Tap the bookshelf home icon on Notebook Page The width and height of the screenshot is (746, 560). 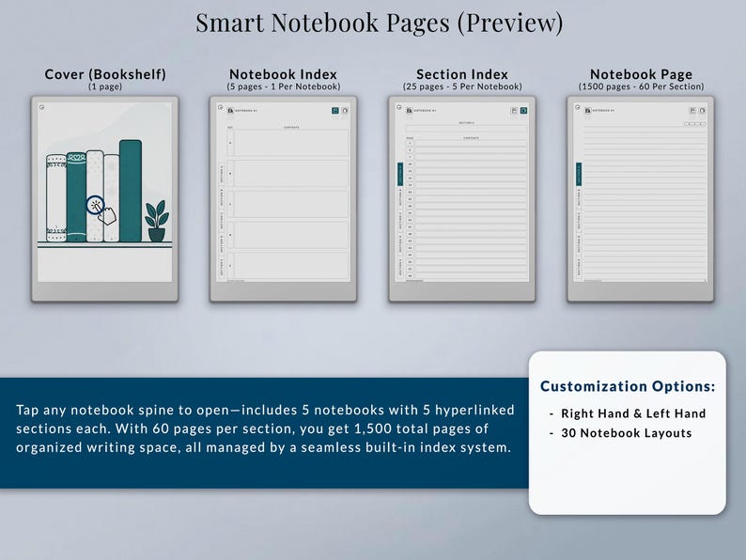[587, 110]
